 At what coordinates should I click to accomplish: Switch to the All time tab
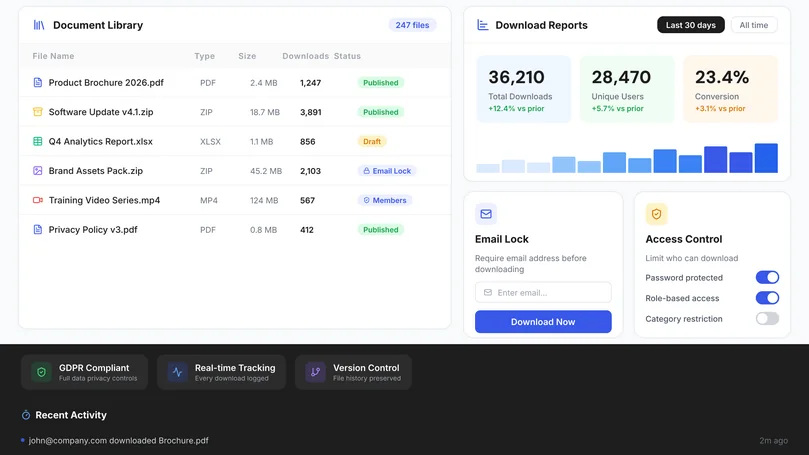[x=753, y=25]
